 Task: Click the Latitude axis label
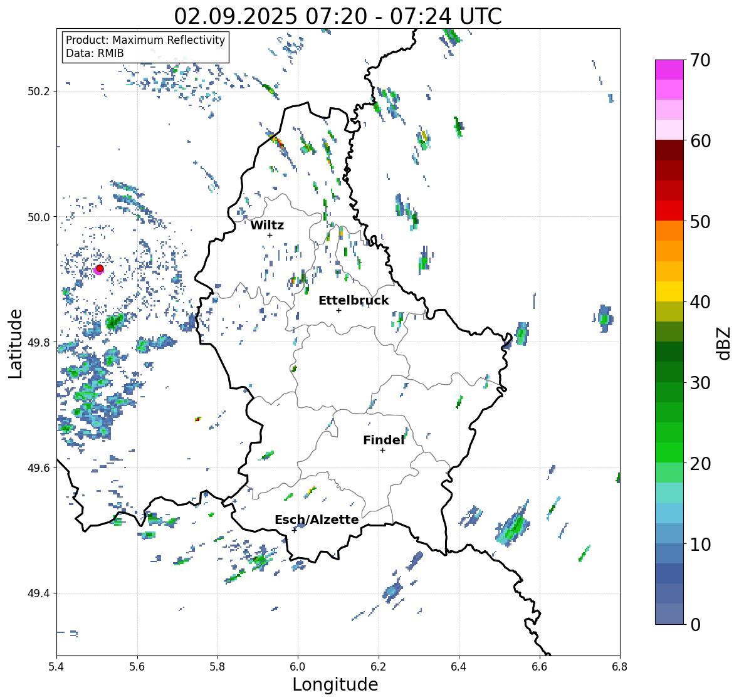16,343
